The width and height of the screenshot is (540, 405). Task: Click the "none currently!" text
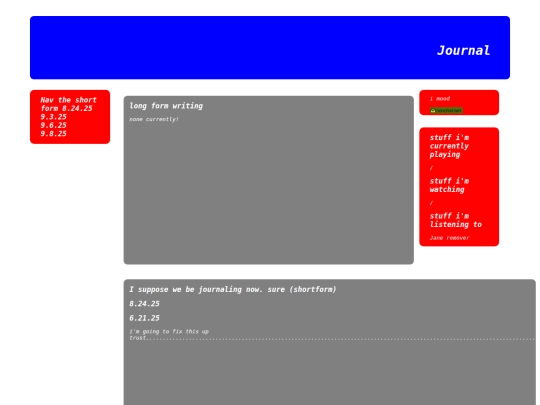tap(154, 119)
